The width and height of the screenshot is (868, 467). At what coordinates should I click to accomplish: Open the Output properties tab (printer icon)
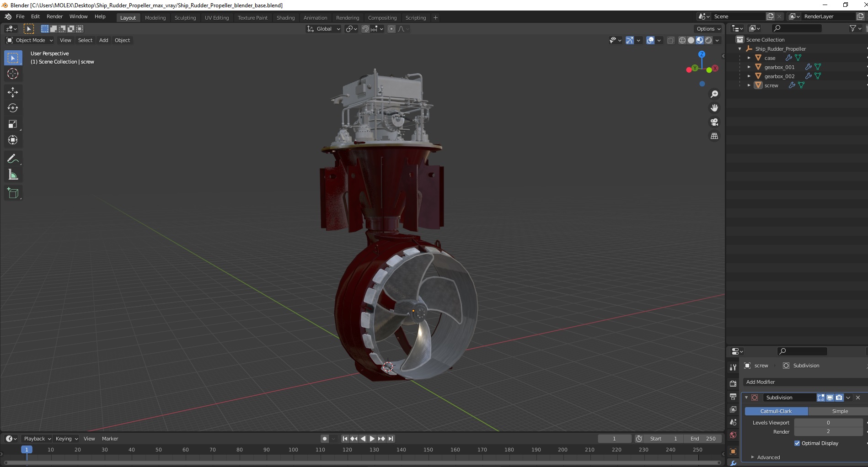tap(733, 397)
